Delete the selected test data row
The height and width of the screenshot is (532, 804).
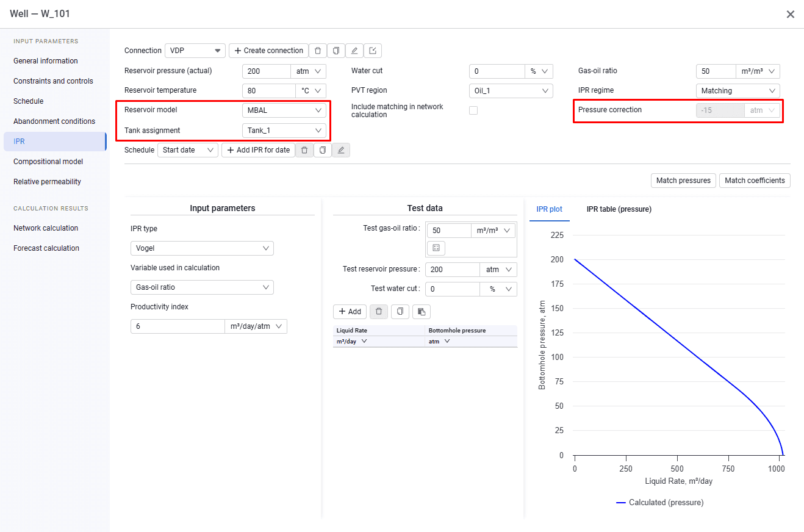click(x=379, y=312)
